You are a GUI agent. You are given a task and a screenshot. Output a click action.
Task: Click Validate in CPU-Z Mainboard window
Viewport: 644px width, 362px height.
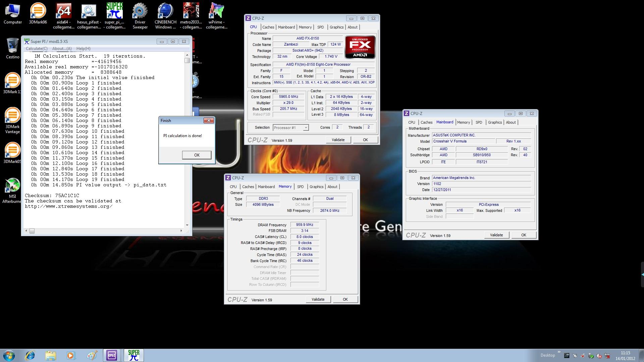(496, 235)
